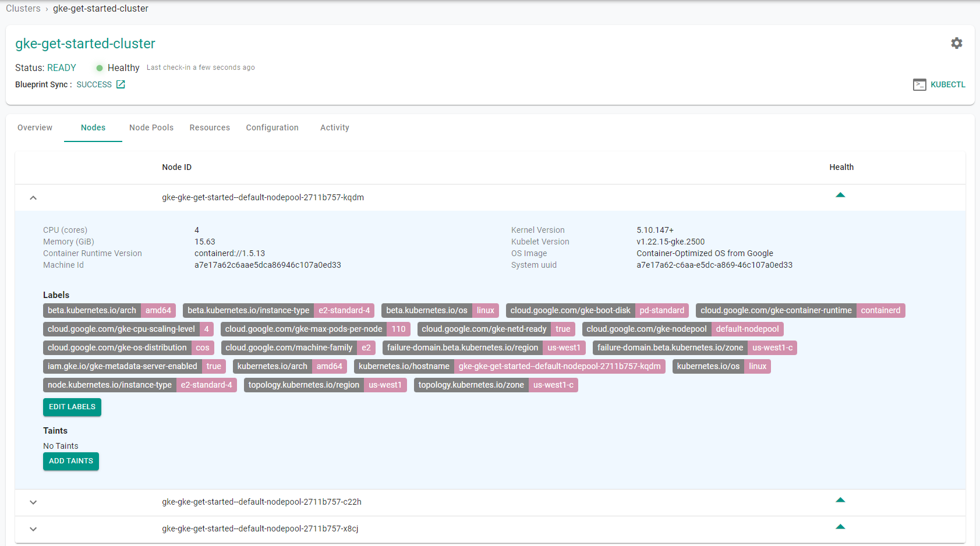Click the beta.kubernetes.io/instance-type label chip
The image size is (980, 546).
coord(279,310)
